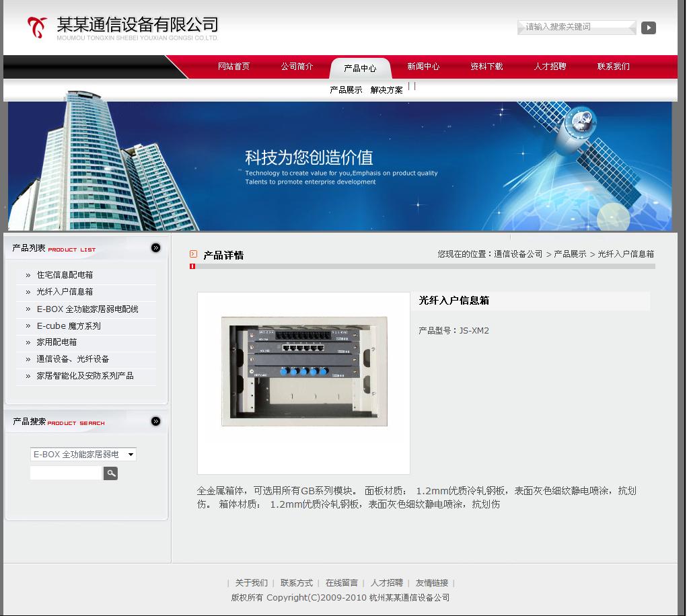687x616 pixels.
Task: Open 家居智能化及安防系列产品 category
Action: (85, 376)
